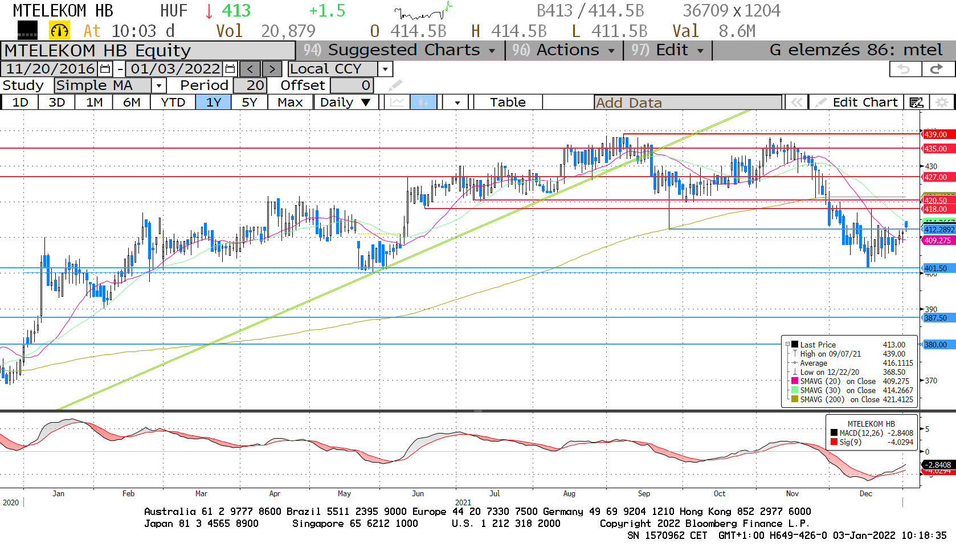Screen dimensions: 956x560
Task: Click the Low on 12/22/20 legend row
Action: click(x=852, y=372)
